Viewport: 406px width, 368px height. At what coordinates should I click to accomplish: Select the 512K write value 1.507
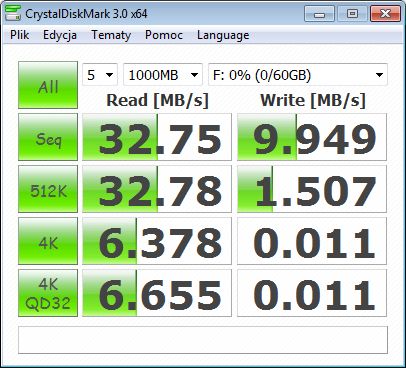tap(312, 189)
